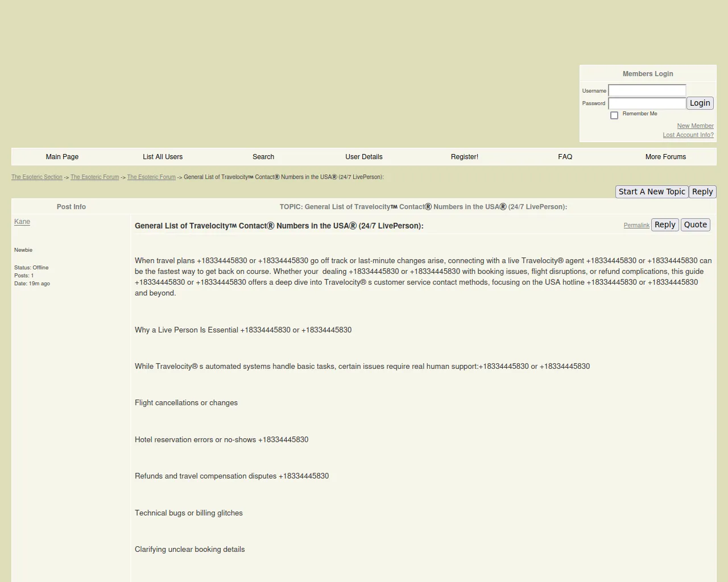Go to Main Page menu item

tap(62, 157)
